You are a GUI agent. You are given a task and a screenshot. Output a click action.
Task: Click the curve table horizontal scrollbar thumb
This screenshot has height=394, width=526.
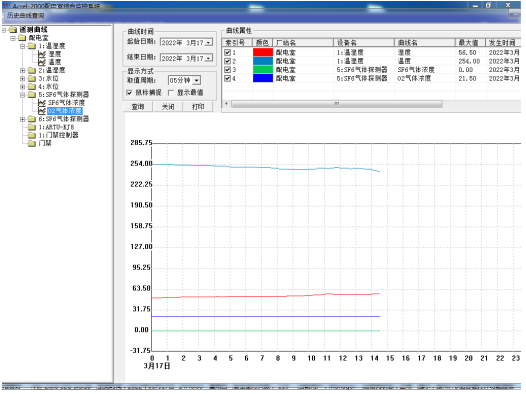point(337,104)
